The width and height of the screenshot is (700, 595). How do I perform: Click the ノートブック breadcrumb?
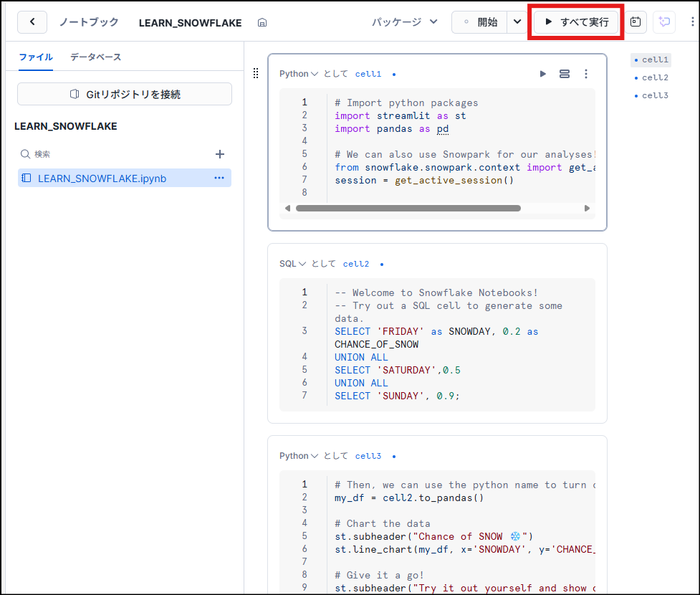[90, 22]
